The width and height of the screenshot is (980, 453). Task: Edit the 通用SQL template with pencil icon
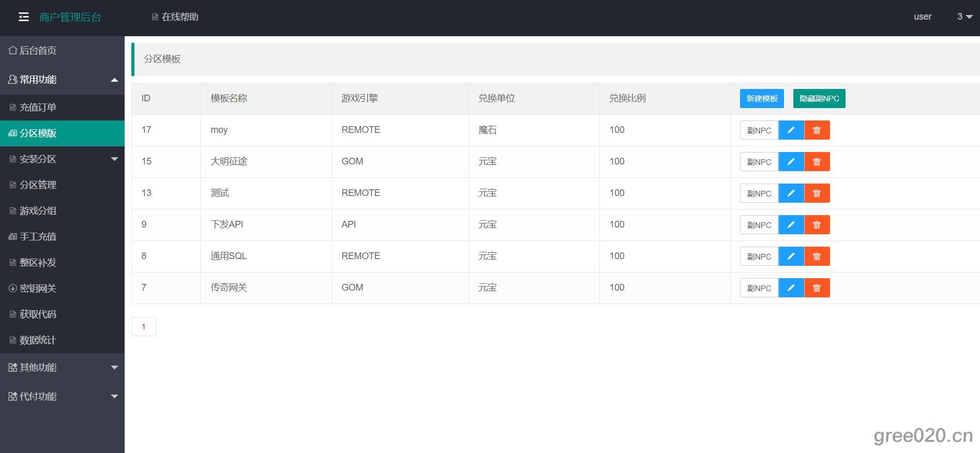tap(791, 256)
